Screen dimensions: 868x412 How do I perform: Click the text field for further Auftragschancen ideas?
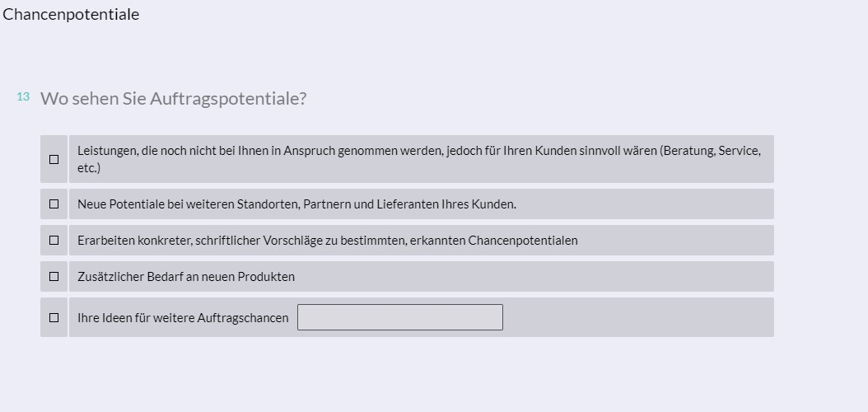[399, 317]
